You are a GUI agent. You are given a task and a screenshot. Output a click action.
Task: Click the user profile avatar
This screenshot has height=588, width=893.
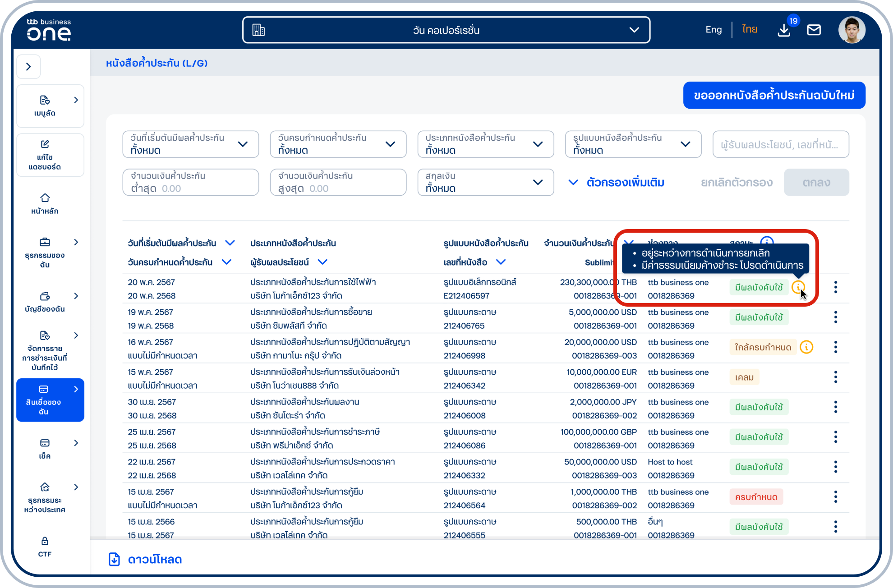(852, 30)
